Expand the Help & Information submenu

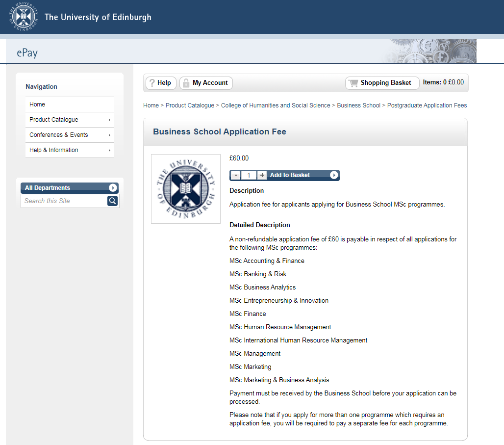point(109,150)
